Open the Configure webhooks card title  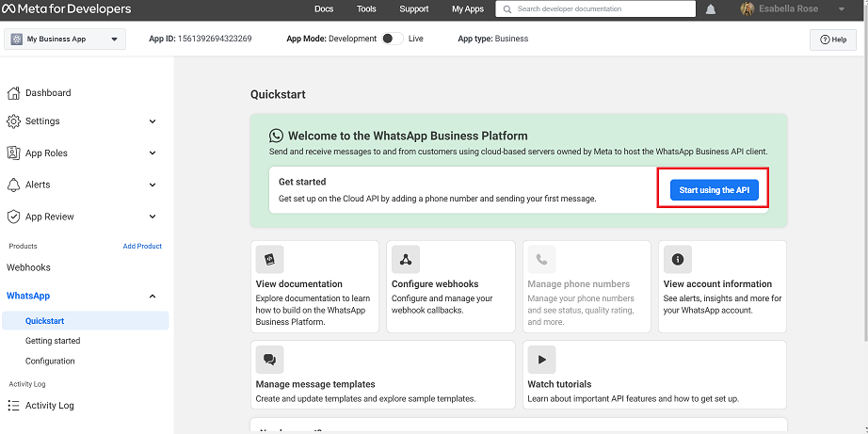[x=435, y=284]
